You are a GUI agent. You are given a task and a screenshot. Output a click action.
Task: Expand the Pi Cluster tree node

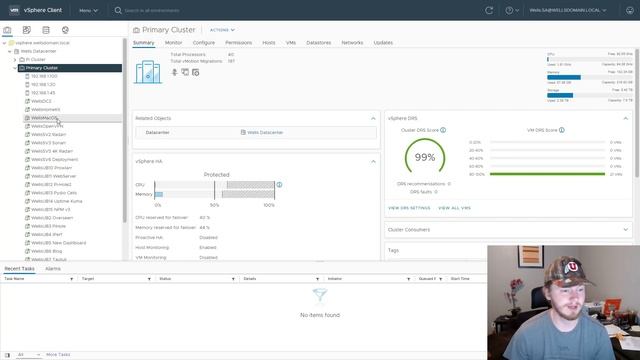click(15, 60)
